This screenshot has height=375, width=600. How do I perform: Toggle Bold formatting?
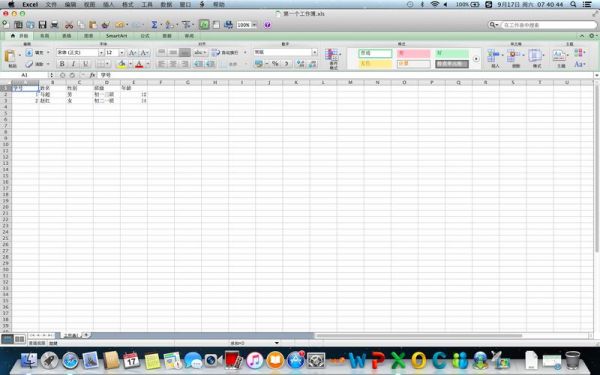click(62, 64)
